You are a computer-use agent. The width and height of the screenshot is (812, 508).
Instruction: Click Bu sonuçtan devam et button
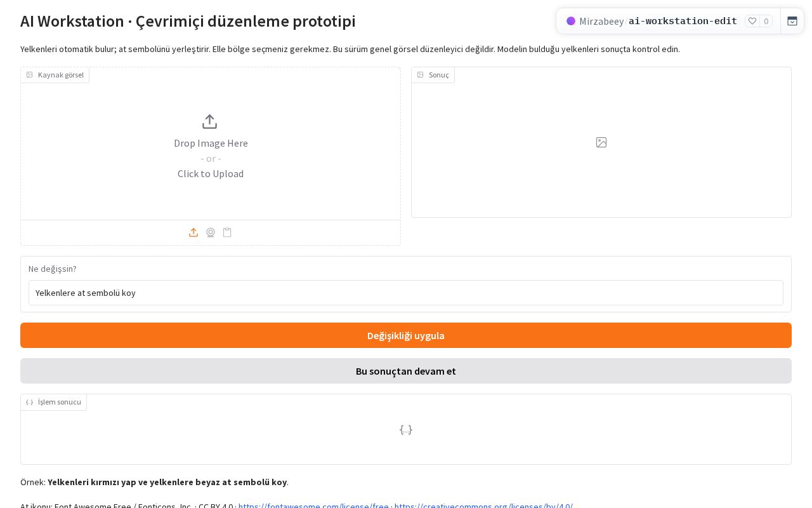click(406, 371)
